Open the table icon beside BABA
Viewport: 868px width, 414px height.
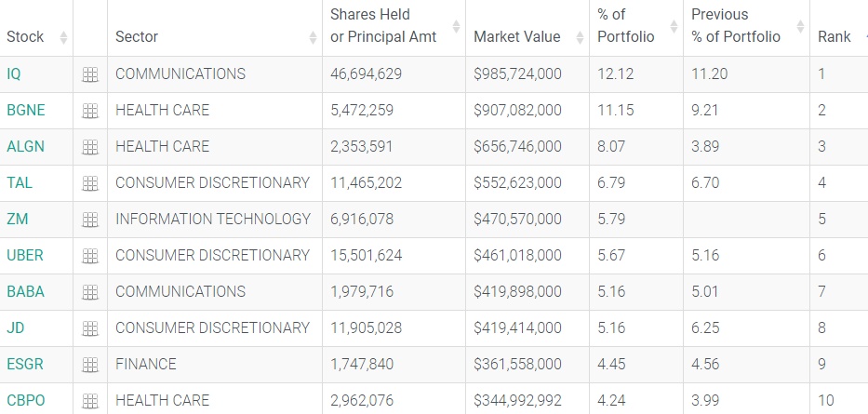click(x=90, y=292)
